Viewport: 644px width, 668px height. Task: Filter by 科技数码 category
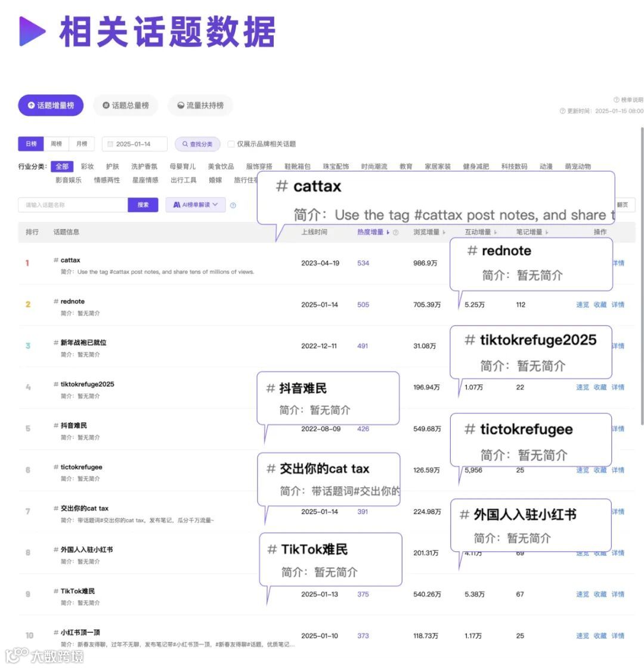point(514,166)
